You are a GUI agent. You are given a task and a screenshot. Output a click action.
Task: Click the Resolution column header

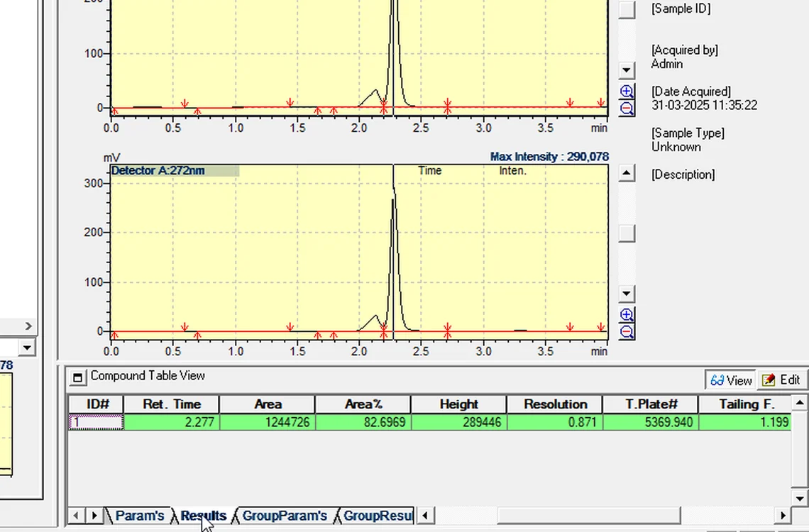click(555, 404)
